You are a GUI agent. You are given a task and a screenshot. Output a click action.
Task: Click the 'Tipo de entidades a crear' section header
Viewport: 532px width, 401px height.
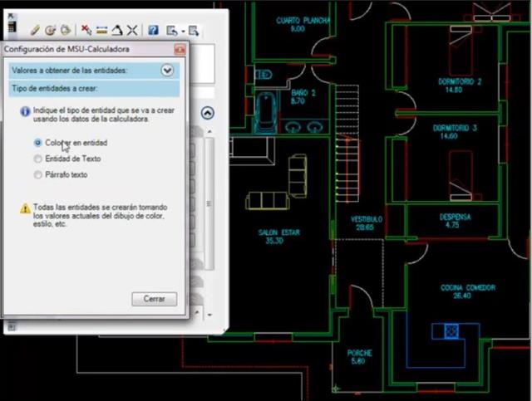[94, 89]
